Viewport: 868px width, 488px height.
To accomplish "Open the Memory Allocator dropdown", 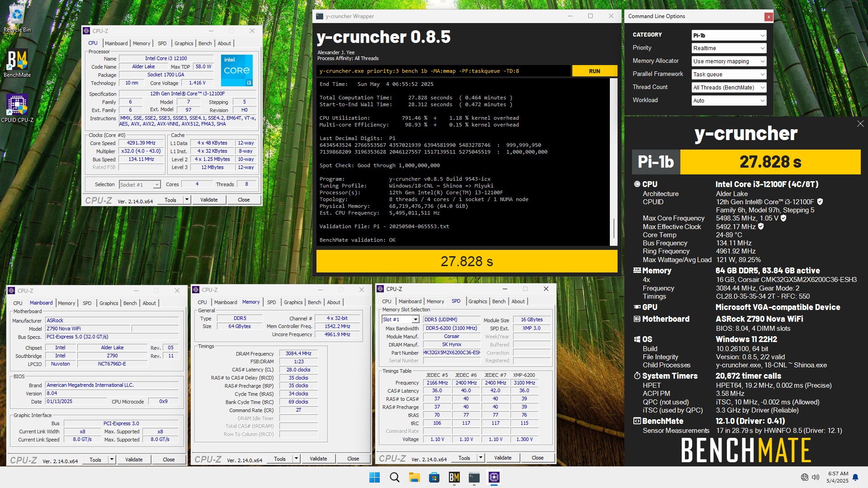I will point(729,61).
